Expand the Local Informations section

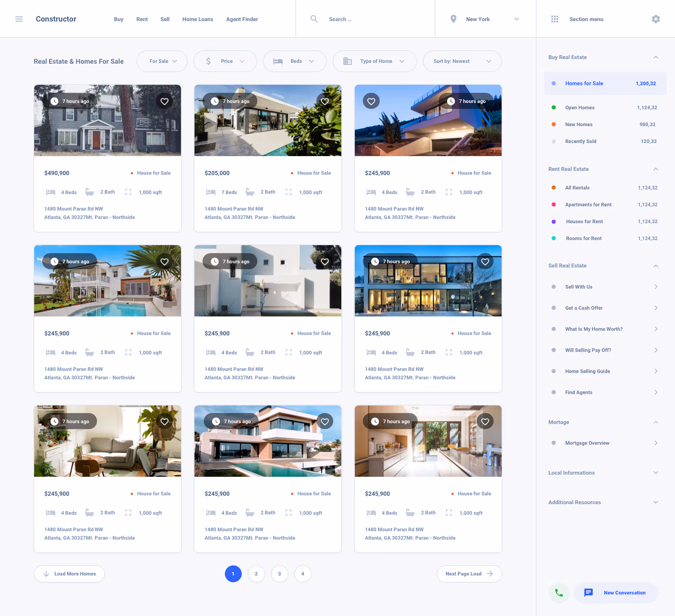click(656, 473)
